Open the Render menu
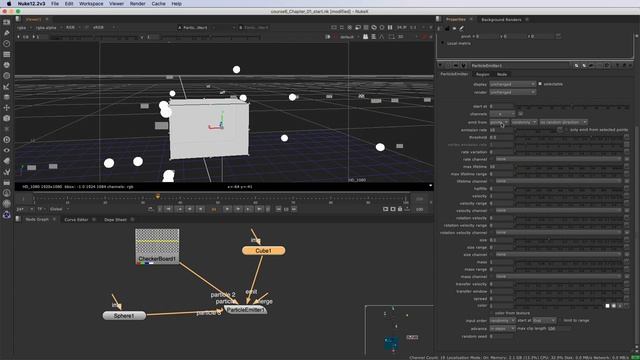 137,4
